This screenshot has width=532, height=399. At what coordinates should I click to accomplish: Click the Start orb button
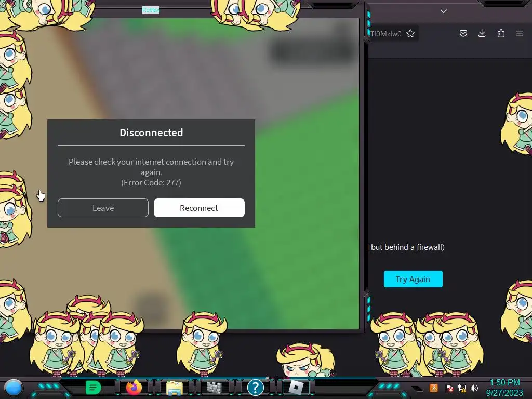(x=14, y=388)
